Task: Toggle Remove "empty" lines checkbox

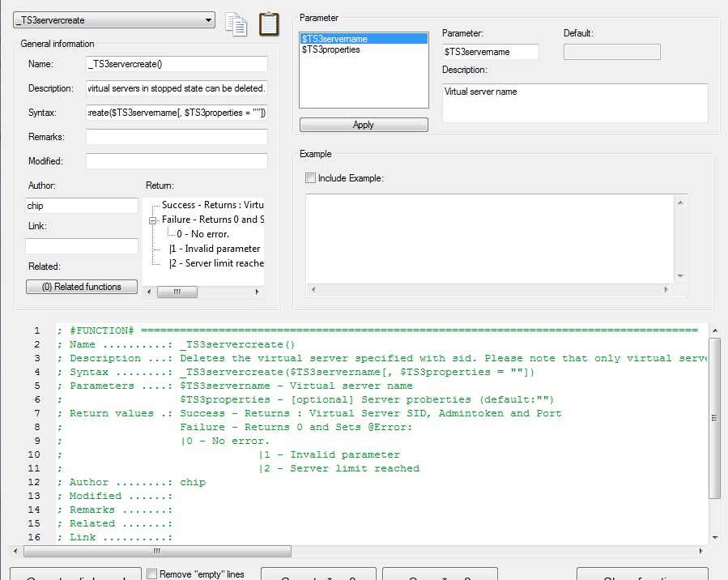Action: (152, 574)
